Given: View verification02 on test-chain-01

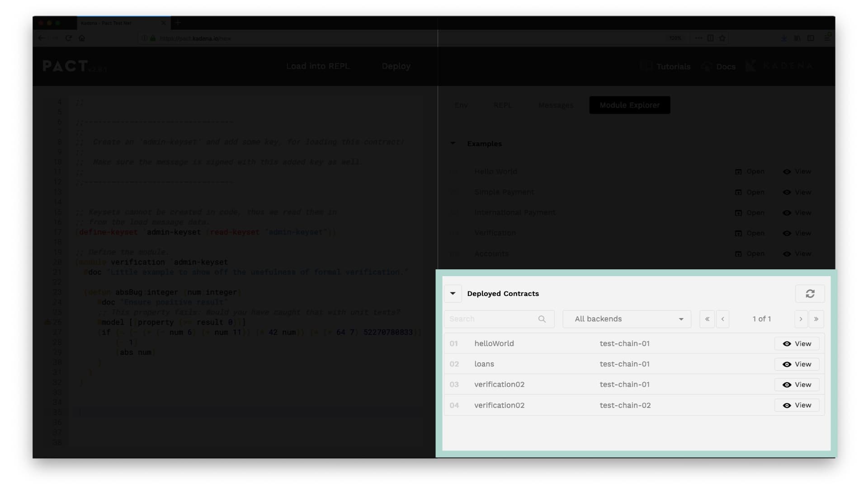Looking at the screenshot, I should [x=797, y=385].
